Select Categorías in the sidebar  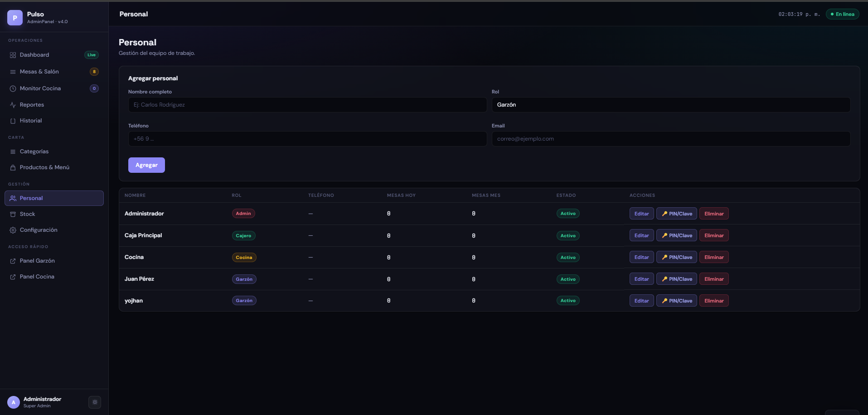(54, 151)
